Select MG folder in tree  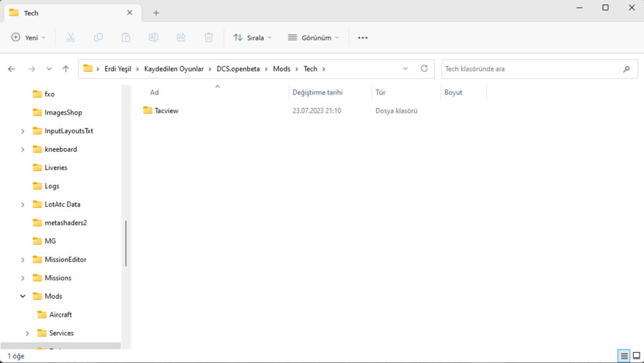click(50, 241)
